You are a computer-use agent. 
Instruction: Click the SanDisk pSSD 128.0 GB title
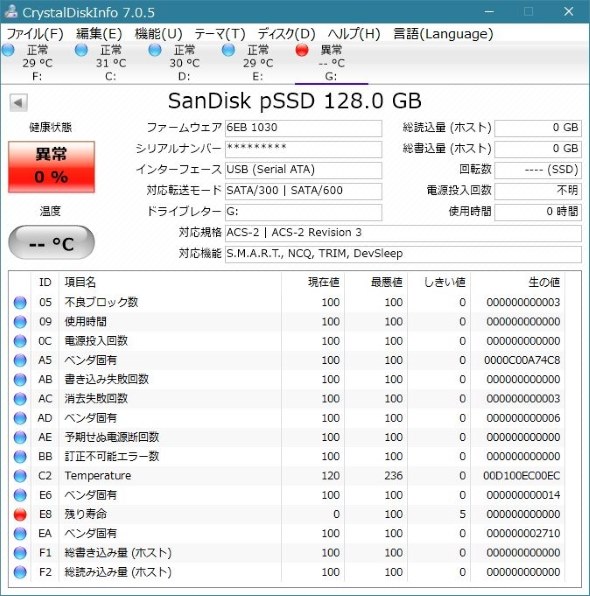pyautogui.click(x=295, y=101)
